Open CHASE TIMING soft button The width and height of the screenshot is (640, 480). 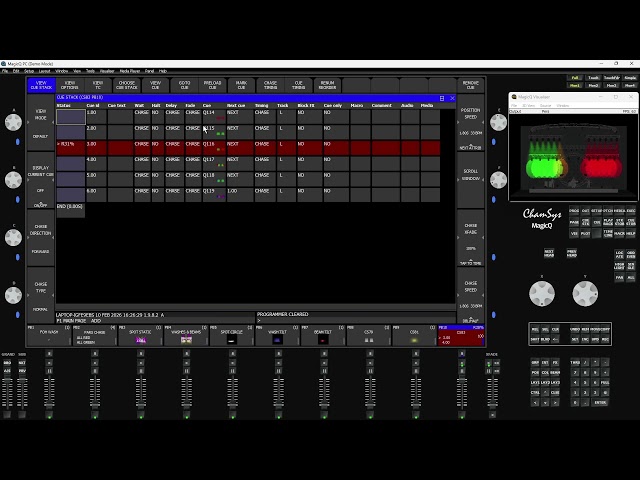[270, 85]
